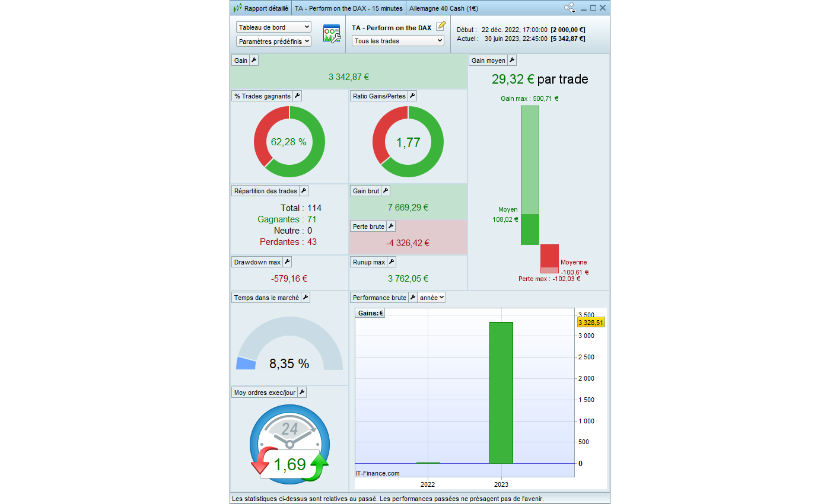840x504 pixels.
Task: Click the Runup max wrench icon
Action: click(x=392, y=262)
